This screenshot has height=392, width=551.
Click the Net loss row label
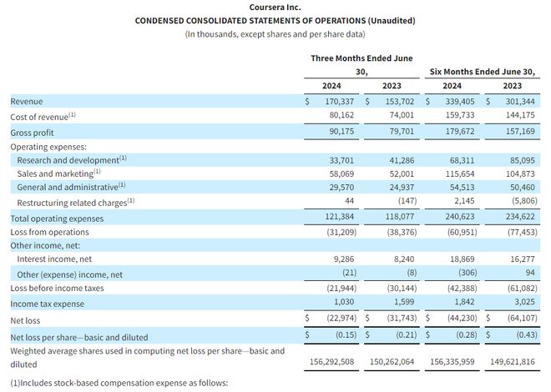point(27,319)
